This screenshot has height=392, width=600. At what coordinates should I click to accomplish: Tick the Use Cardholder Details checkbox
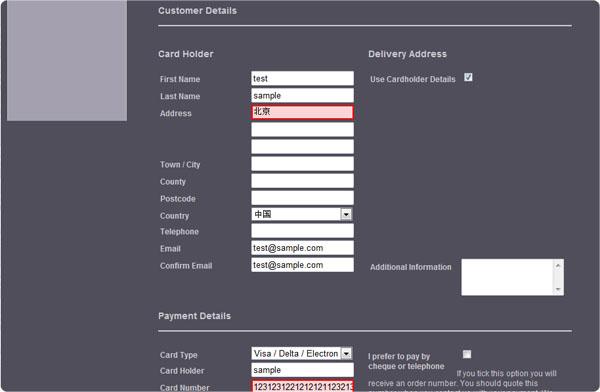point(468,77)
